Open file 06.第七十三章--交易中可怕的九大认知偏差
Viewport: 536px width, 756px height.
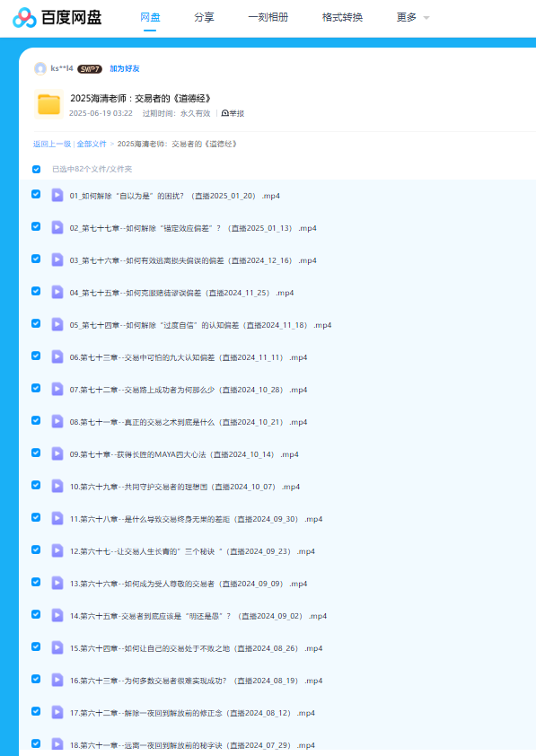188,357
